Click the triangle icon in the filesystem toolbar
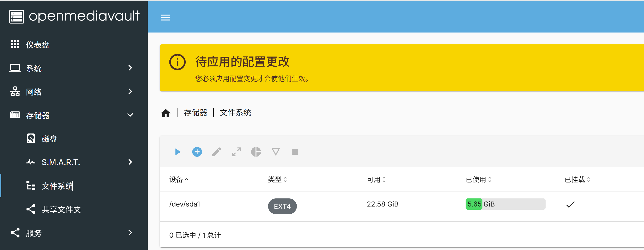Screen dimensions: 644x250 (x=275, y=152)
